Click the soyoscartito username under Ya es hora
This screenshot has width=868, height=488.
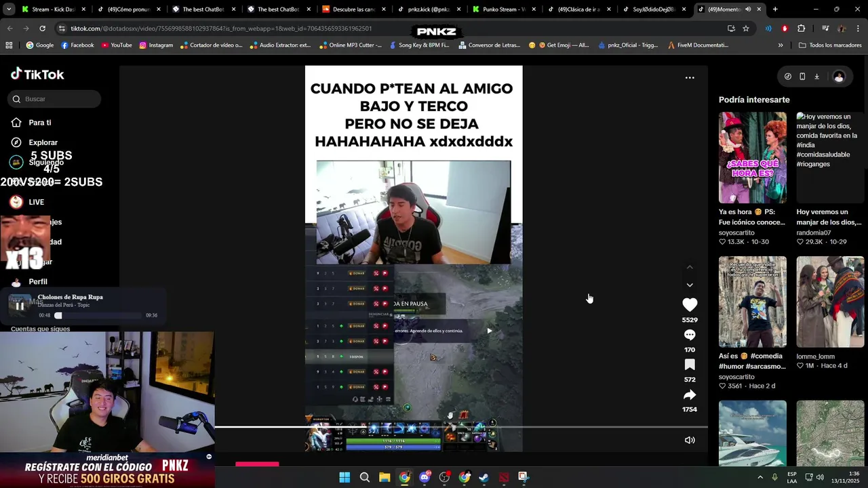[x=736, y=232]
